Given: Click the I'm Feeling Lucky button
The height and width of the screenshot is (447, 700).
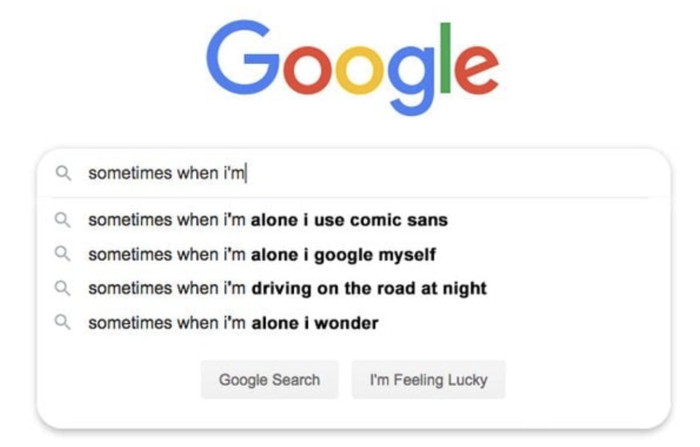Looking at the screenshot, I should [x=429, y=380].
